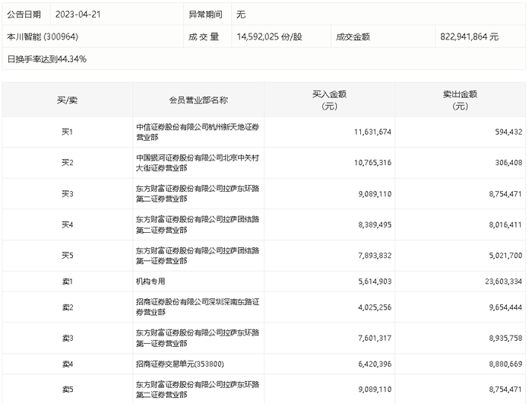This screenshot has width=532, height=404.
Task: Click 8,754,471 in the 卖5 row
Action: point(505,390)
